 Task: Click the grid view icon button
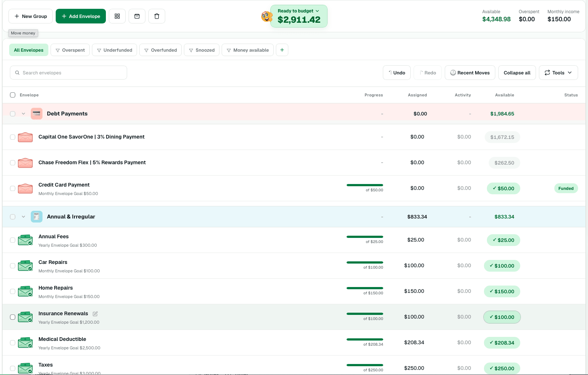[x=117, y=16]
